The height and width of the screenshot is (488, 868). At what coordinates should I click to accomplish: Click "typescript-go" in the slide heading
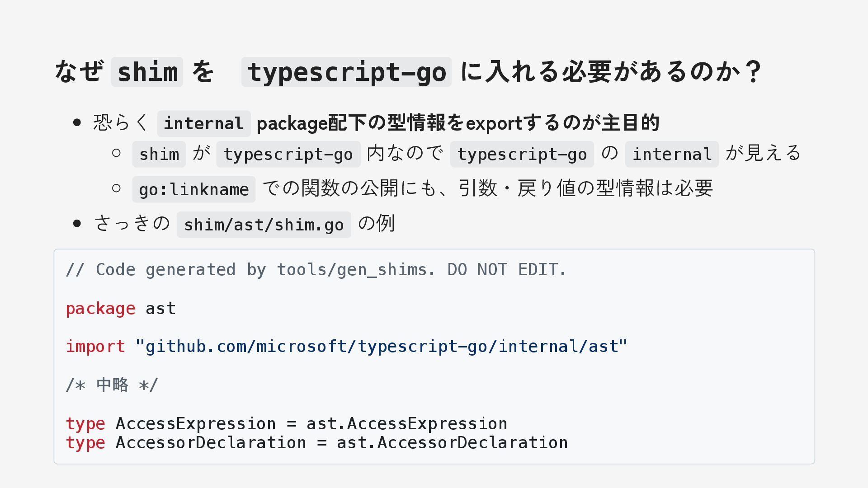[346, 72]
